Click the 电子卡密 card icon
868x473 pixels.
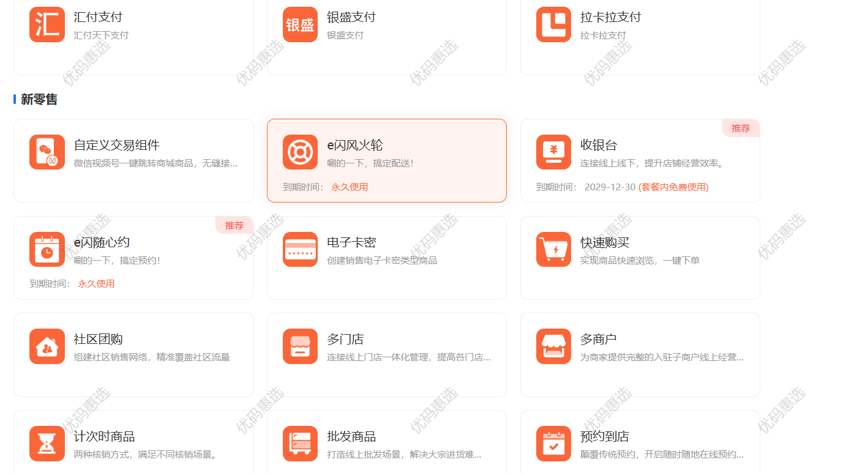pyautogui.click(x=300, y=250)
